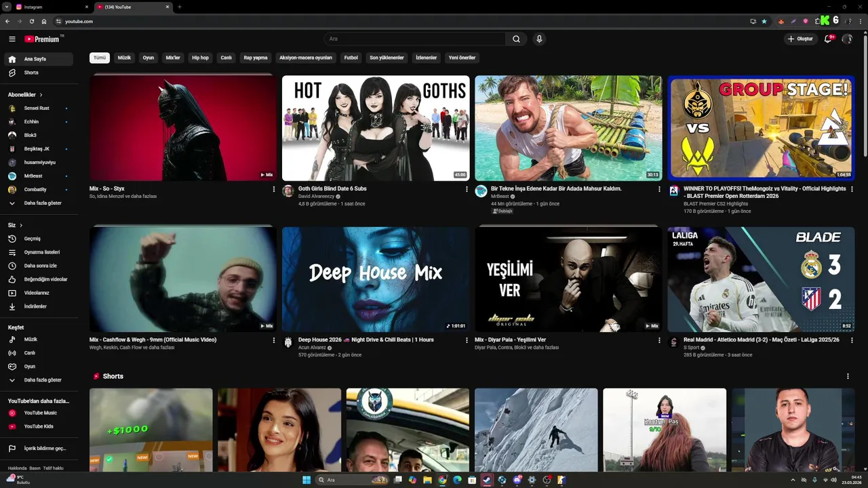Open MrBeast subscription in sidebar

(x=39, y=176)
